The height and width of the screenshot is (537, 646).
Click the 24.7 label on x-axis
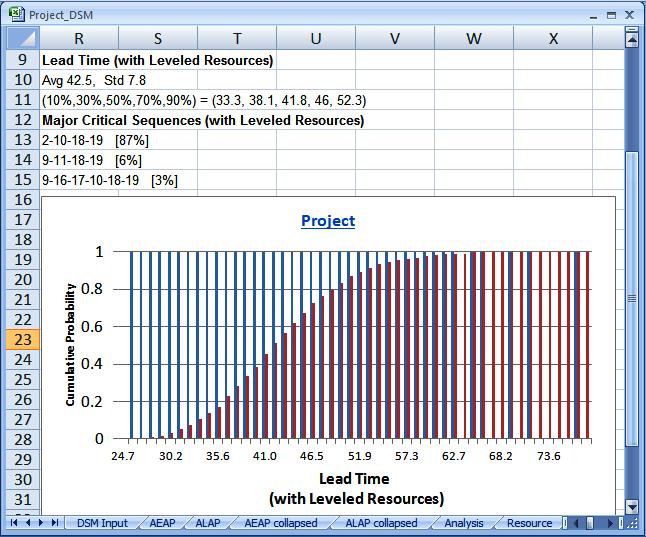click(x=123, y=456)
